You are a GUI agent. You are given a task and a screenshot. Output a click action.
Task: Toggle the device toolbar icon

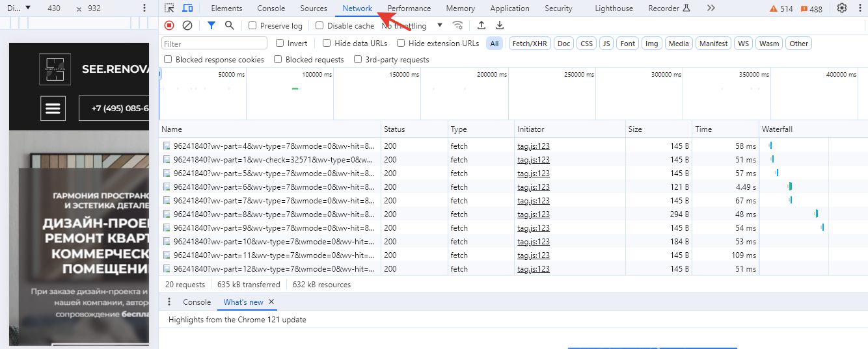187,8
